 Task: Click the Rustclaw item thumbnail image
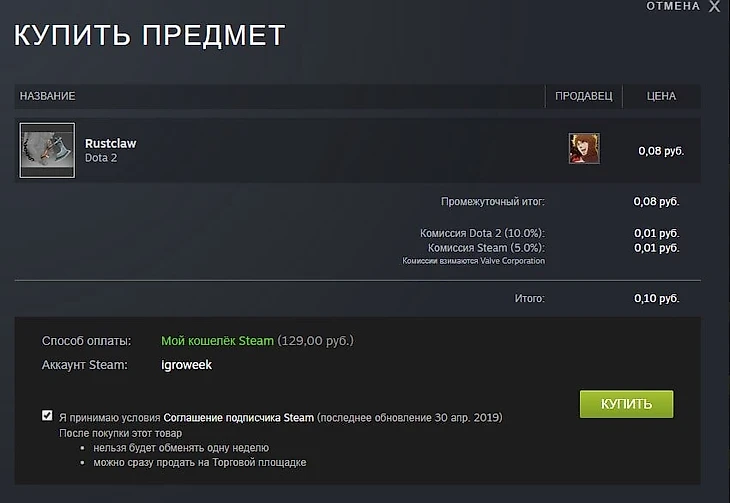click(x=47, y=150)
